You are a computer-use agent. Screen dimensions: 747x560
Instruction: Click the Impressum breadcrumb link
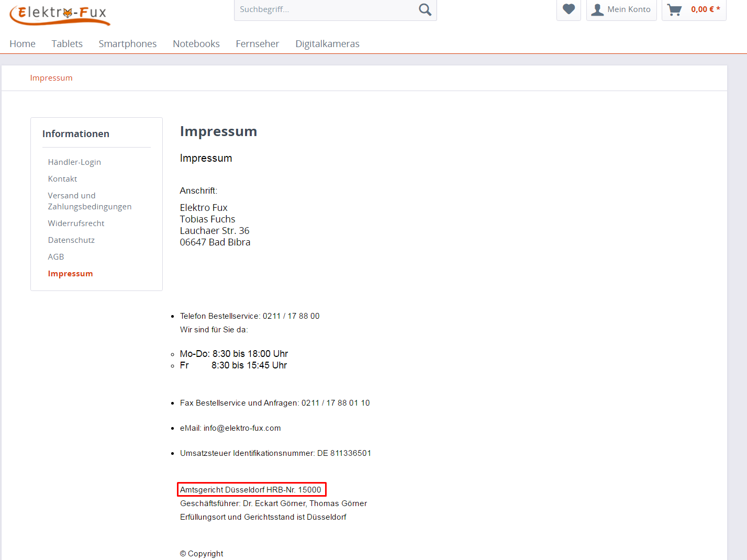click(x=51, y=78)
